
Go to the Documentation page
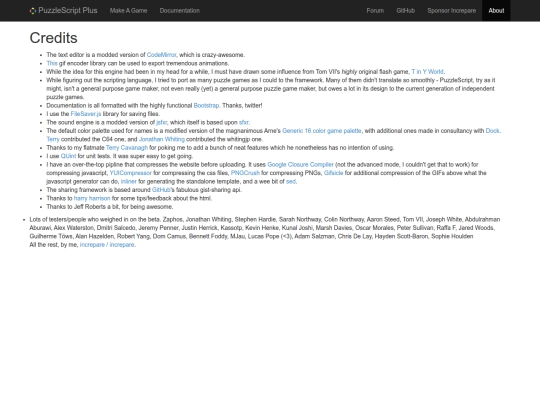tap(180, 11)
